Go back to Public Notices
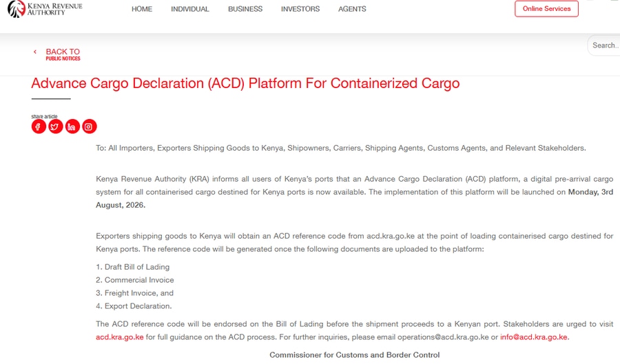 (63, 54)
